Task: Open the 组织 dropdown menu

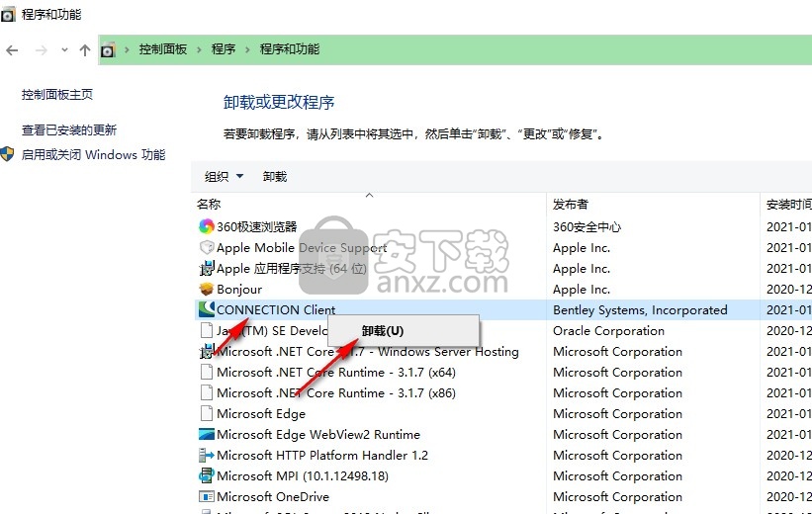Action: click(224, 177)
